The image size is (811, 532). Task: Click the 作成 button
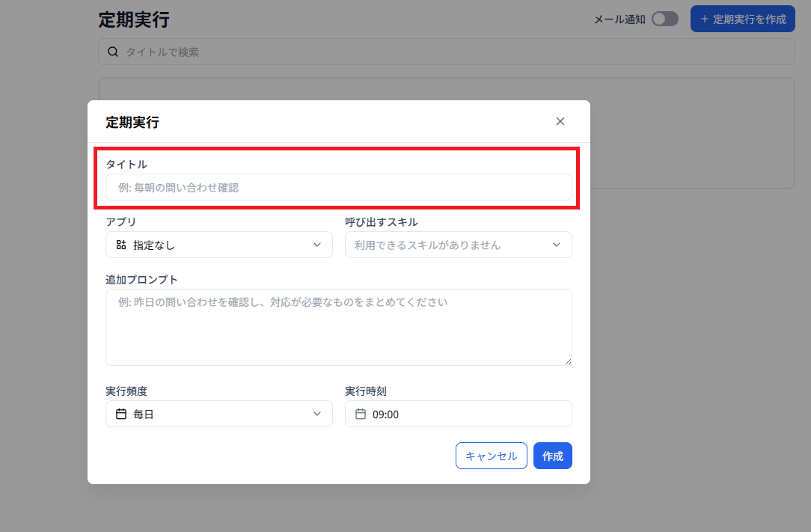(x=553, y=456)
